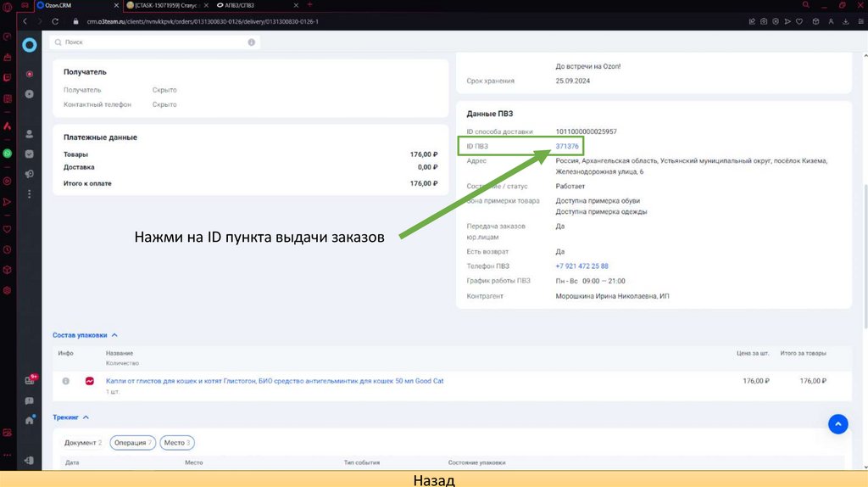This screenshot has width=868, height=487.
Task: Select the Место 3 tracking filter
Action: click(x=176, y=443)
